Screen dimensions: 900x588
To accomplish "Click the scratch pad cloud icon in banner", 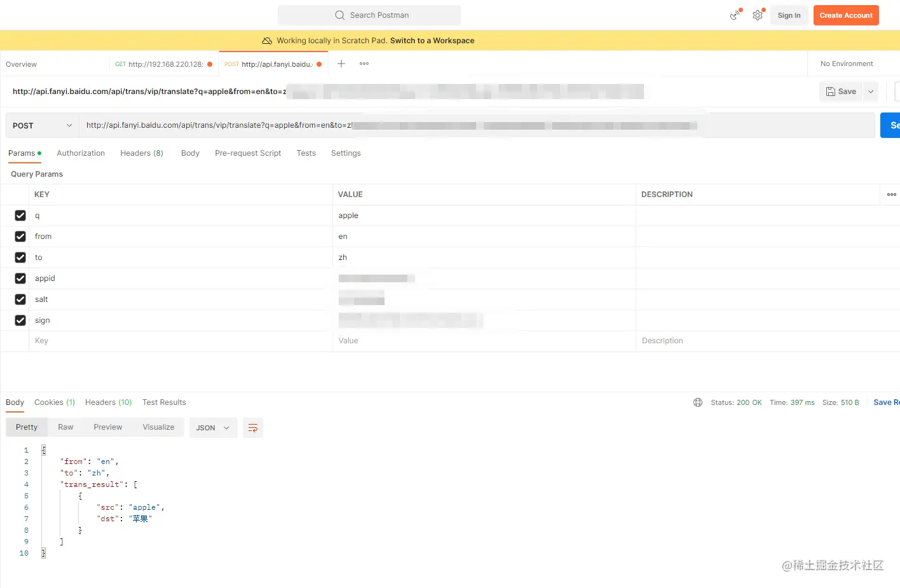I will (267, 41).
